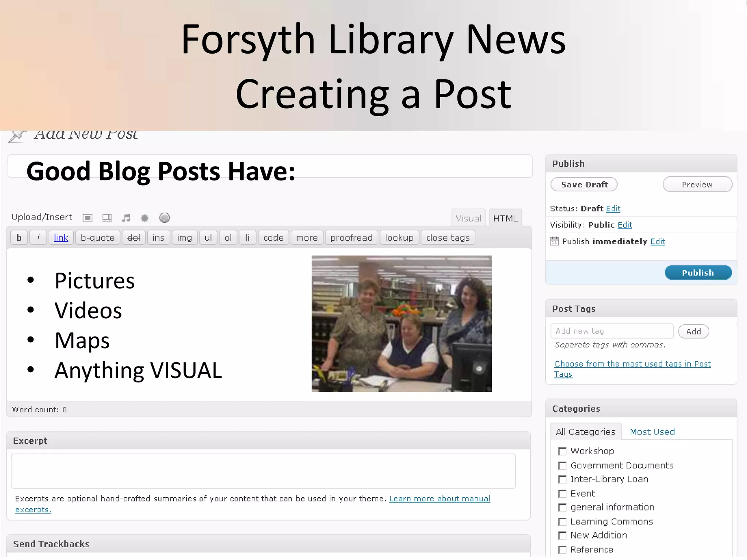Click the post title input field
This screenshot has width=747, height=560.
pyautogui.click(x=270, y=166)
